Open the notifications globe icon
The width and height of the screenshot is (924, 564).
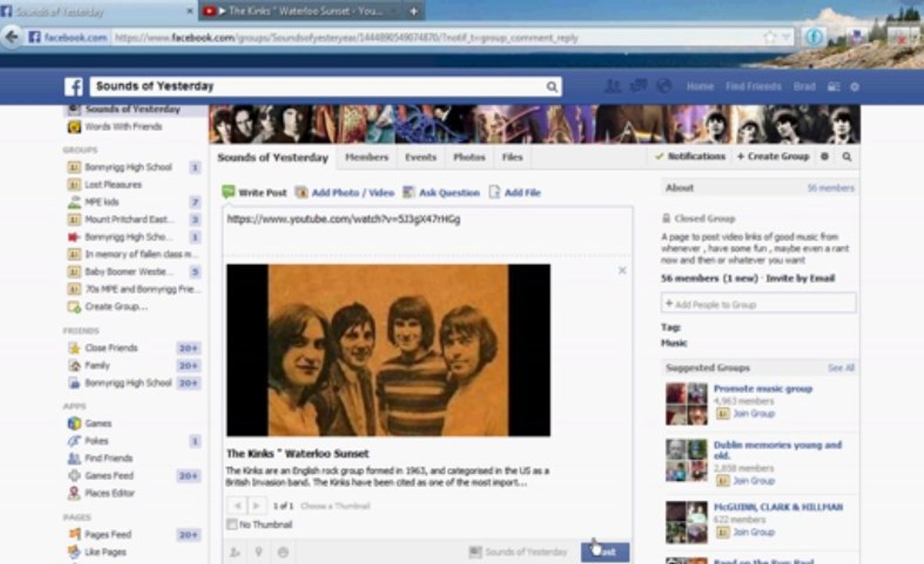pos(664,86)
